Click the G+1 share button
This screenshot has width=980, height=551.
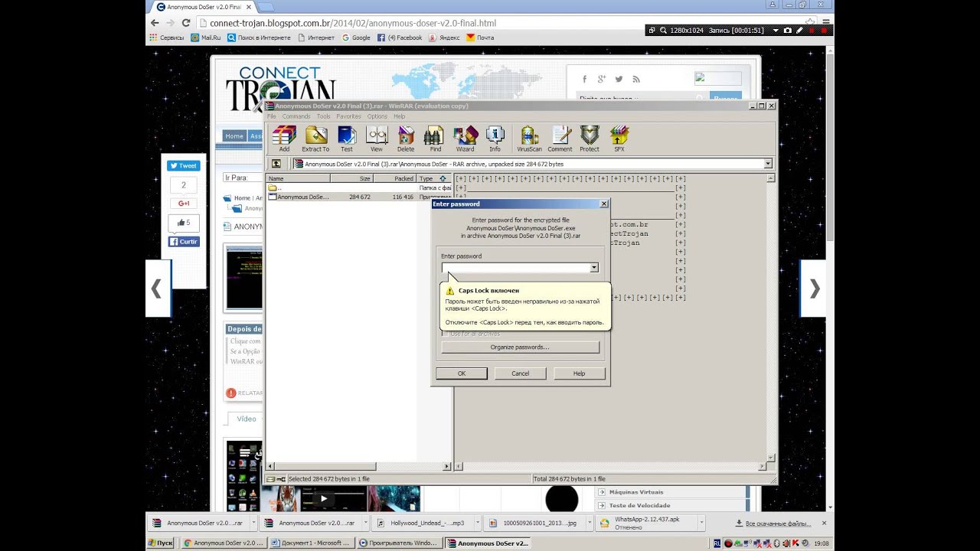click(x=184, y=204)
